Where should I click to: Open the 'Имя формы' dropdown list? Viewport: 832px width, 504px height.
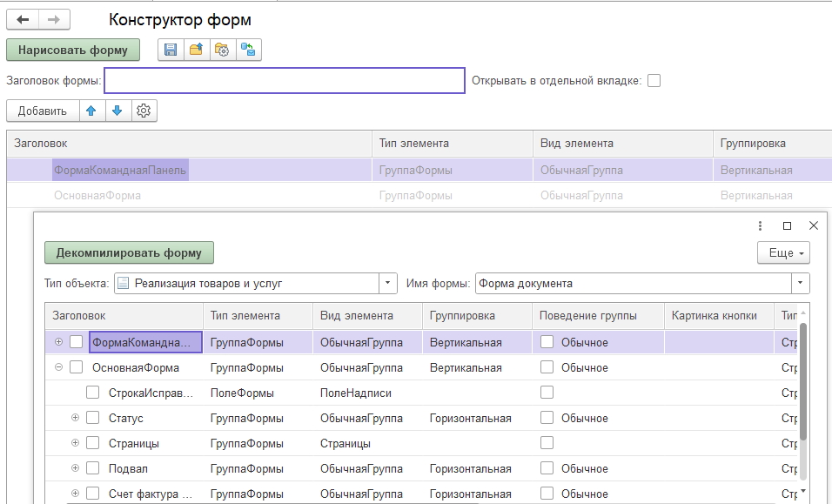pos(799,283)
